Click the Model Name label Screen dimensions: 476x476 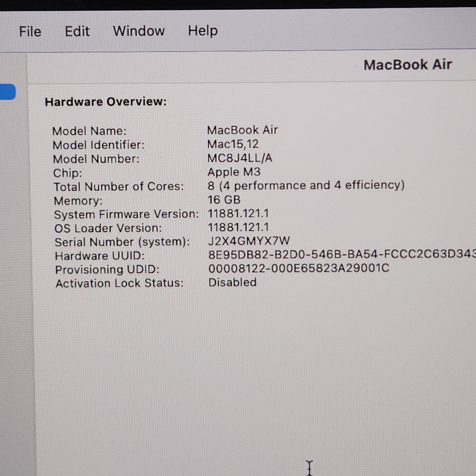click(x=89, y=131)
